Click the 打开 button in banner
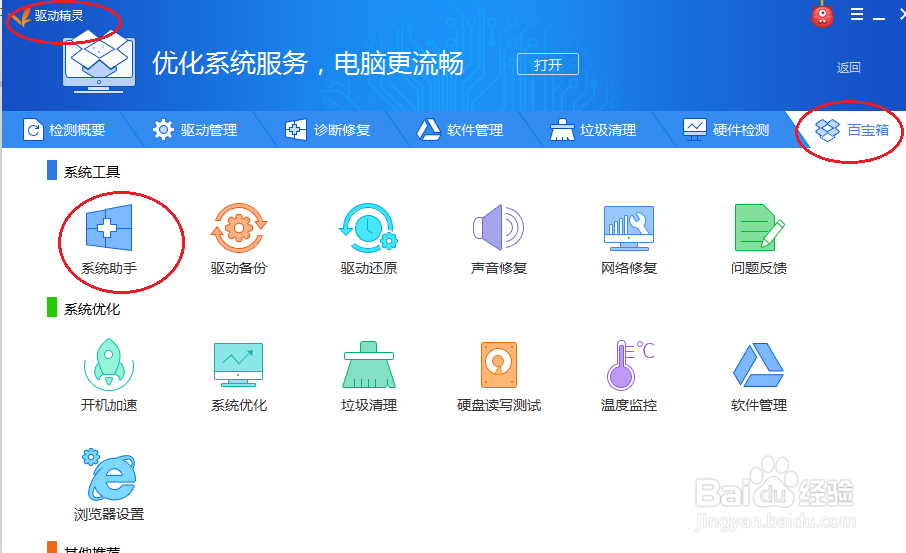 coord(548,64)
